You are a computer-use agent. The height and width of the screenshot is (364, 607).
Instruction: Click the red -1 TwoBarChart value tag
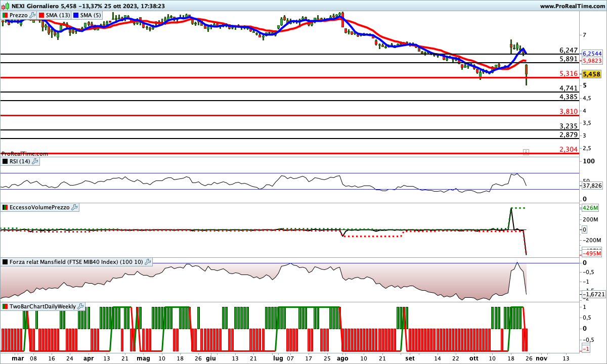pyautogui.click(x=587, y=349)
